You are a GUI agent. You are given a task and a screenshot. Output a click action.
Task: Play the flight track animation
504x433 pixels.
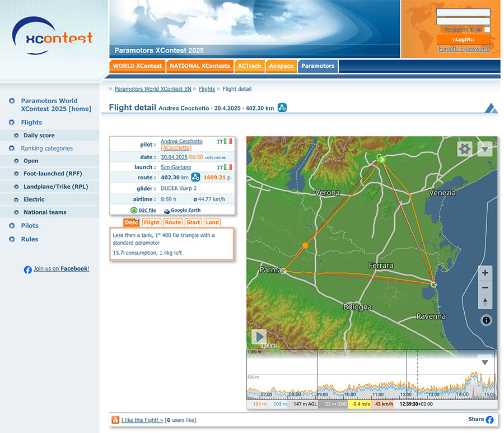(x=259, y=337)
